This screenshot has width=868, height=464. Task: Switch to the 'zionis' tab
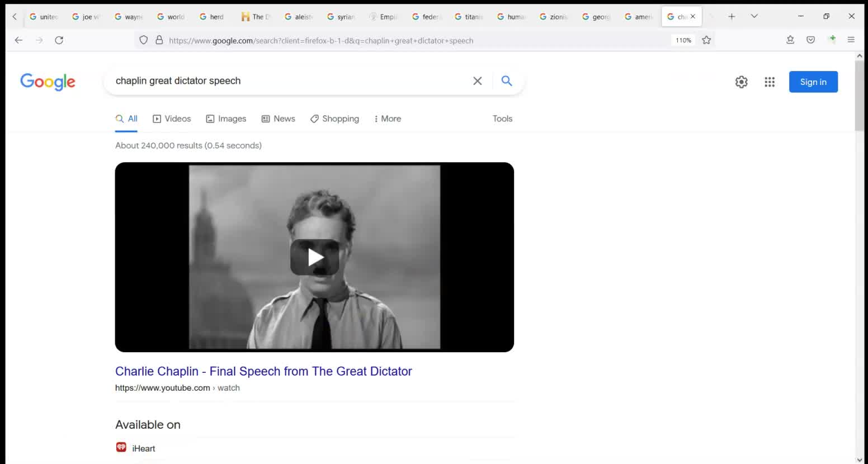(x=554, y=17)
